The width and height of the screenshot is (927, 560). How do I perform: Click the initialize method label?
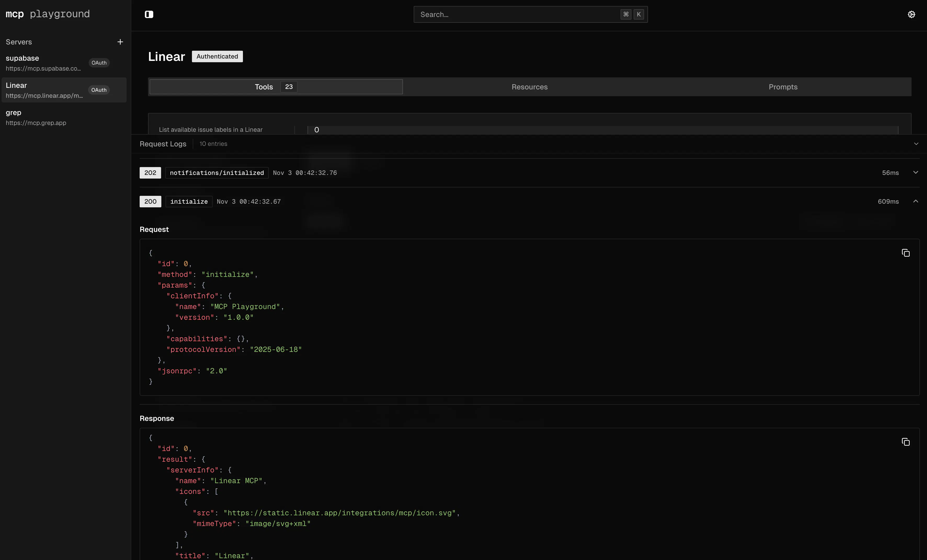189,202
